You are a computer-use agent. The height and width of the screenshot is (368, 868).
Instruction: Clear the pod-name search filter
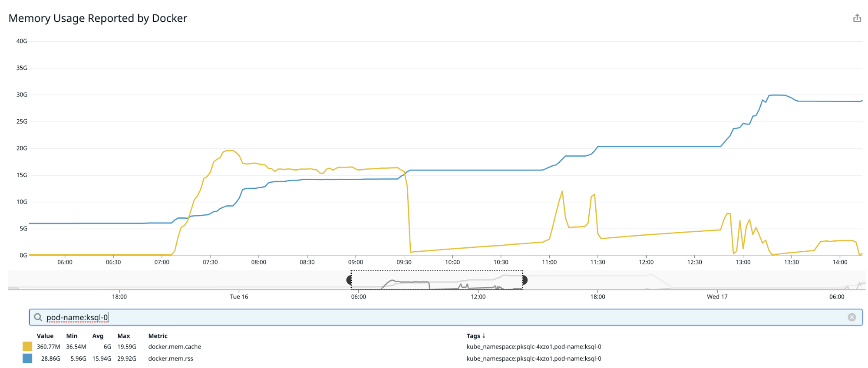[x=851, y=317]
